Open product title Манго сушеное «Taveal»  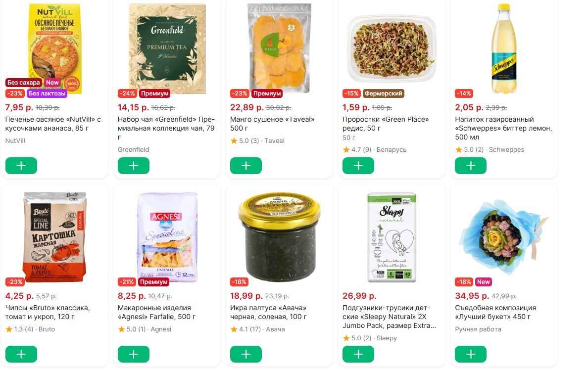click(272, 124)
